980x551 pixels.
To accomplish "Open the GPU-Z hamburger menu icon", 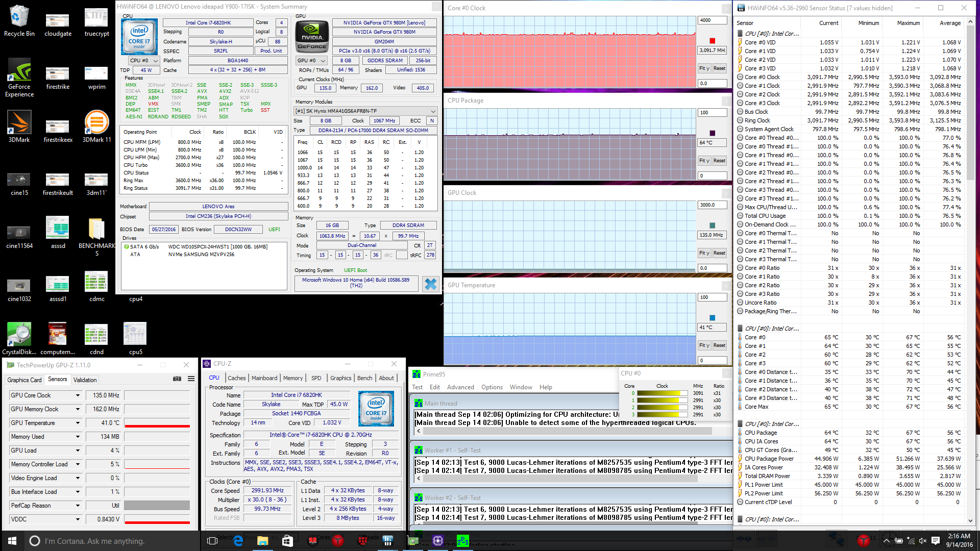I will 191,379.
